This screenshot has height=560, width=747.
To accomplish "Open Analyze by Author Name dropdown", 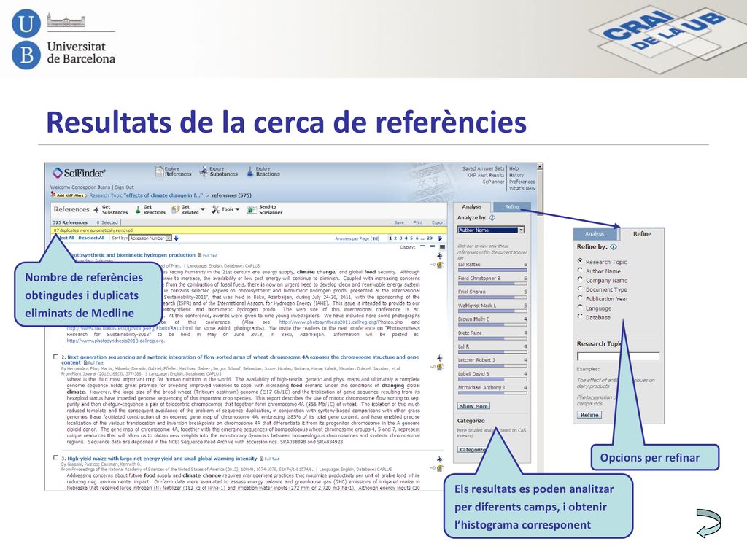I will (x=491, y=230).
